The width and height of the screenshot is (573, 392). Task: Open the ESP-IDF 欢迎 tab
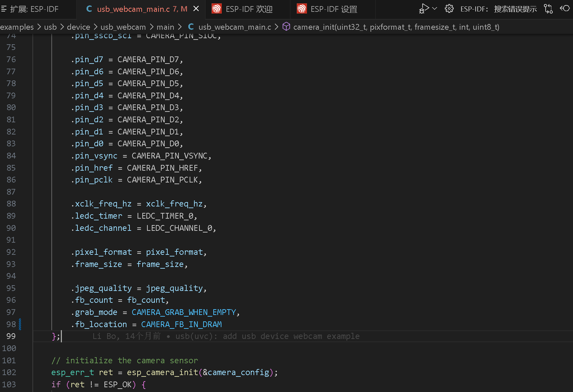tap(247, 9)
